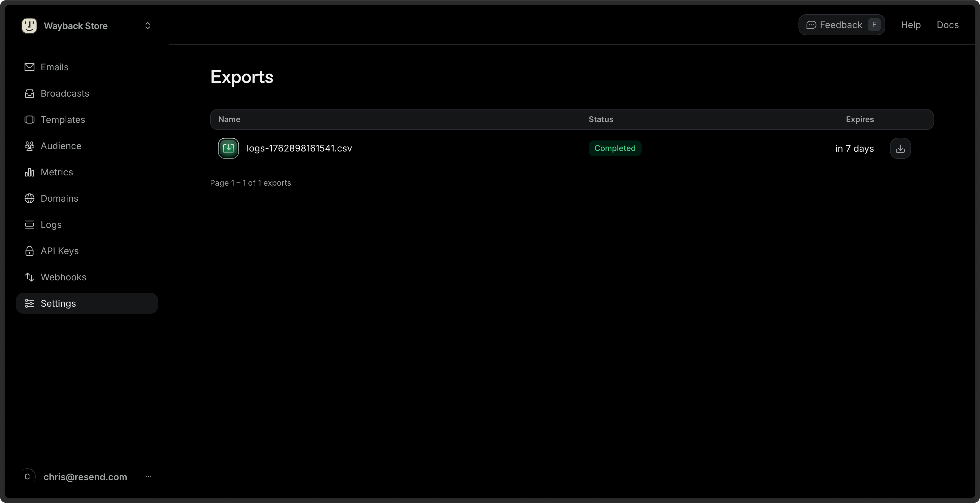Open the Help menu item
This screenshot has width=980, height=503.
tap(911, 25)
